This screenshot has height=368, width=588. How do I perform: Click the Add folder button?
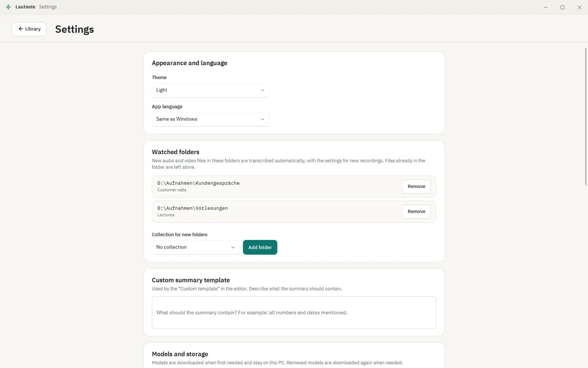(260, 247)
